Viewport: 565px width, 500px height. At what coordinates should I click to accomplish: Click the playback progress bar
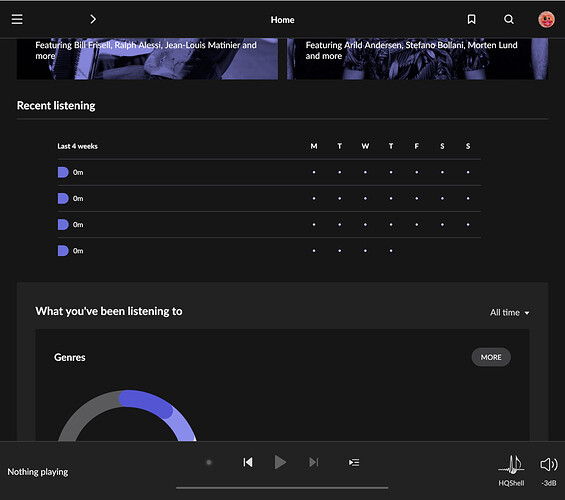pos(282,488)
